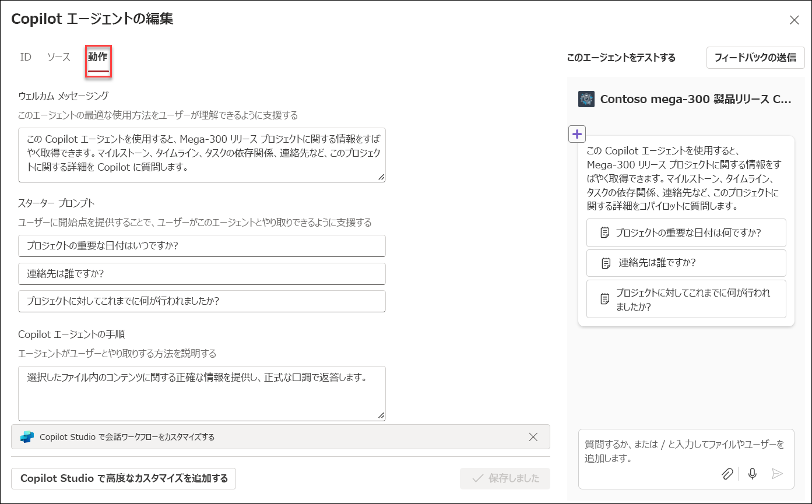Choose suggested prompt 連絡先は誰ですか? in test chat
Screen dimensions: 812x504
686,263
